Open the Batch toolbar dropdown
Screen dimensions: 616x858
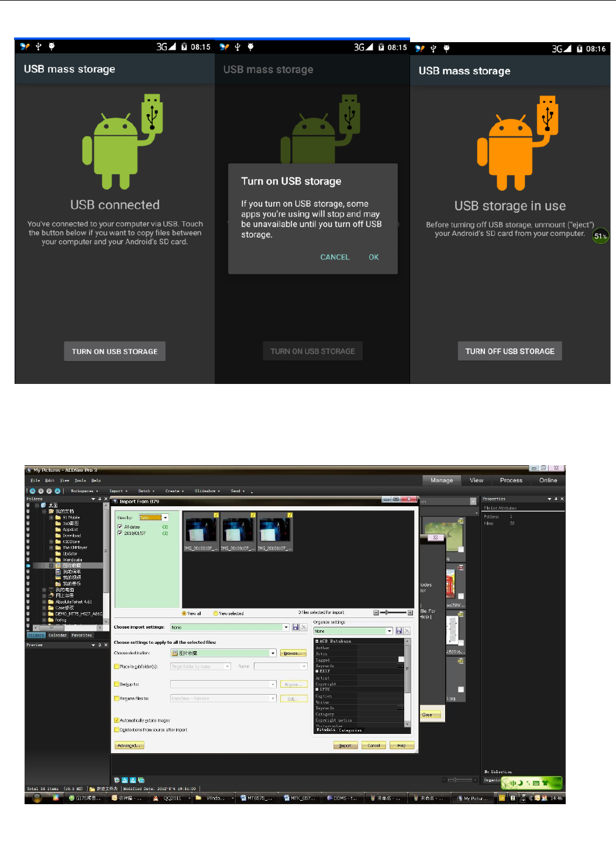point(146,491)
